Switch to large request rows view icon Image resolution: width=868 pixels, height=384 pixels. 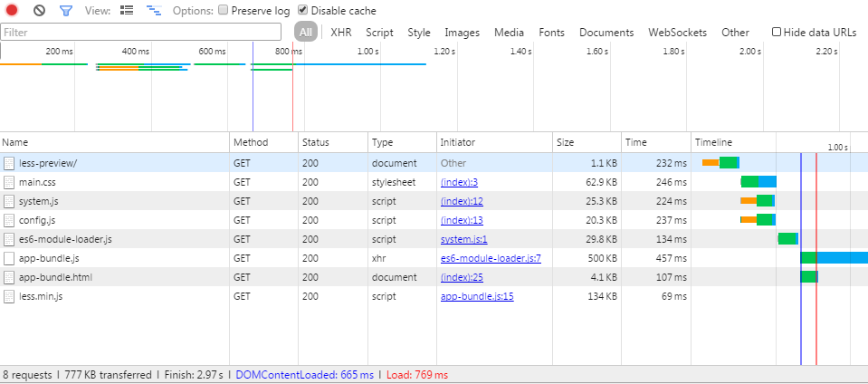[127, 11]
